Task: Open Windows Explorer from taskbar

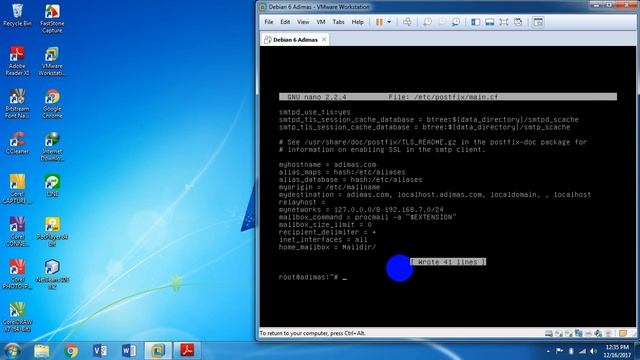Action: pyautogui.click(x=42, y=351)
